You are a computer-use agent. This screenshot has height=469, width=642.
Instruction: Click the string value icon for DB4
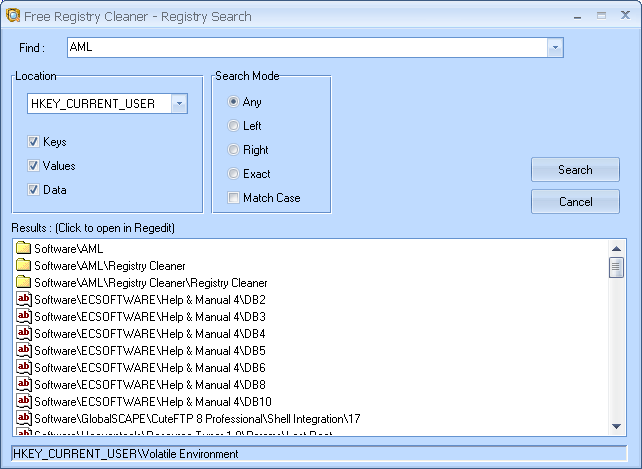24,333
